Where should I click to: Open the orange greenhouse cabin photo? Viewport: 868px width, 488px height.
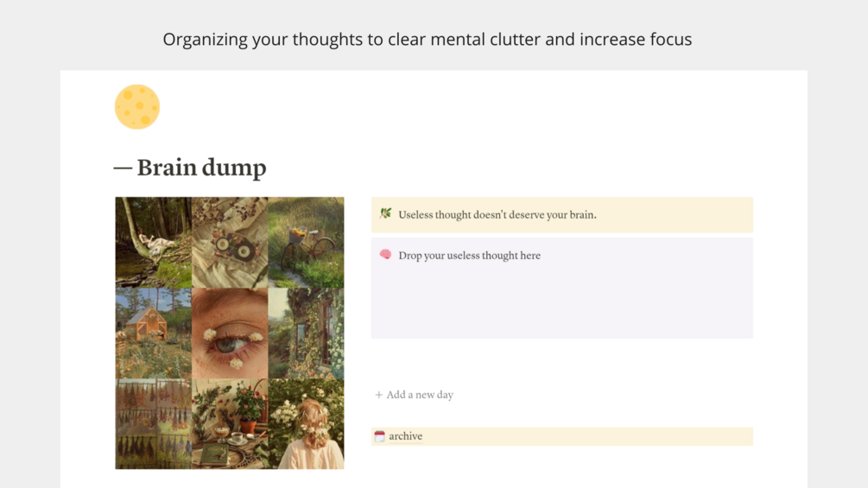[x=154, y=333]
